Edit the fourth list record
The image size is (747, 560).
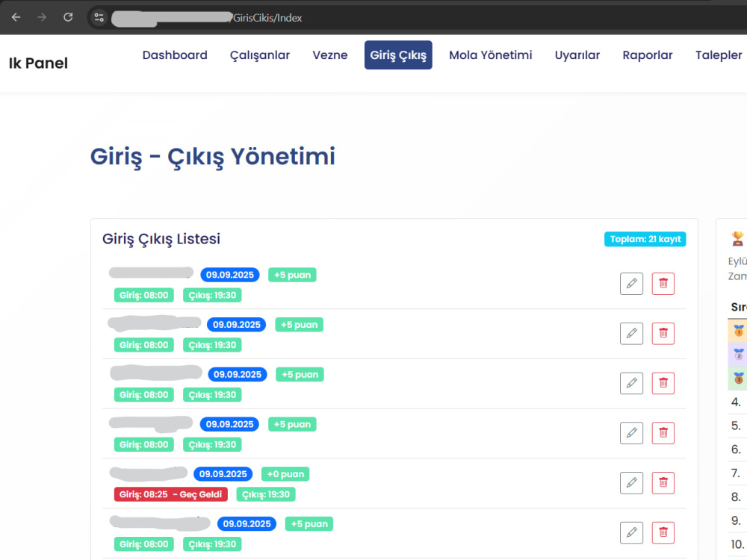tap(631, 433)
